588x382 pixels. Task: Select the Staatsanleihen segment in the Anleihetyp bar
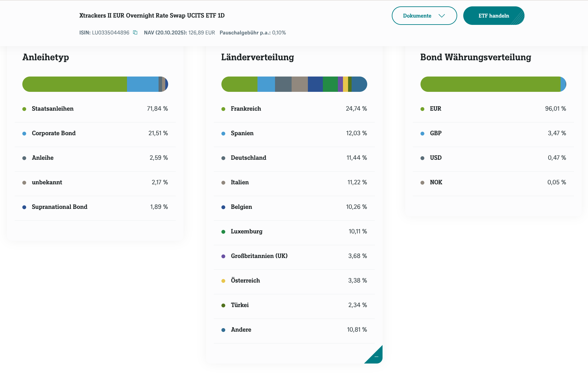coord(74,84)
